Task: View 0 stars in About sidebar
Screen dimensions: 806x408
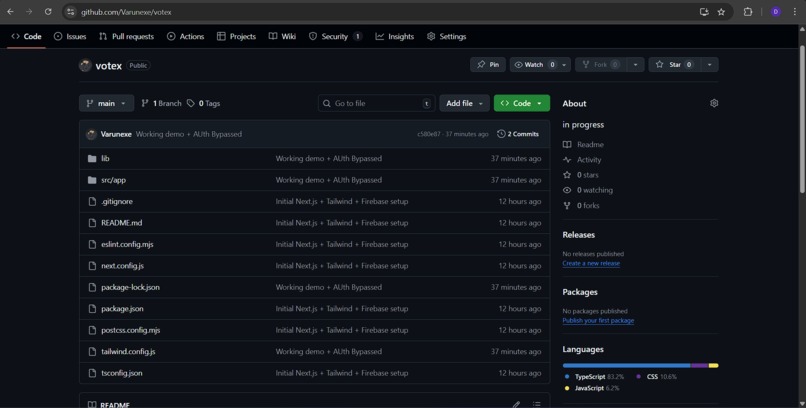Action: point(581,175)
